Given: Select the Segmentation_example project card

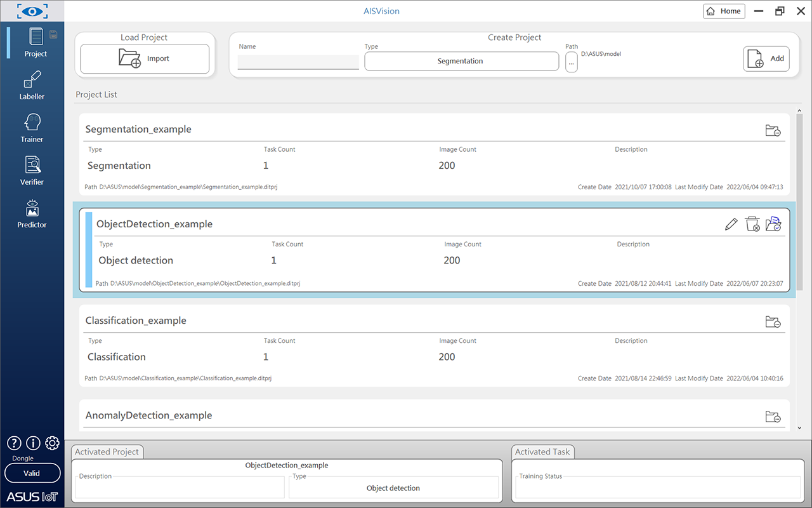Looking at the screenshot, I should 435,154.
